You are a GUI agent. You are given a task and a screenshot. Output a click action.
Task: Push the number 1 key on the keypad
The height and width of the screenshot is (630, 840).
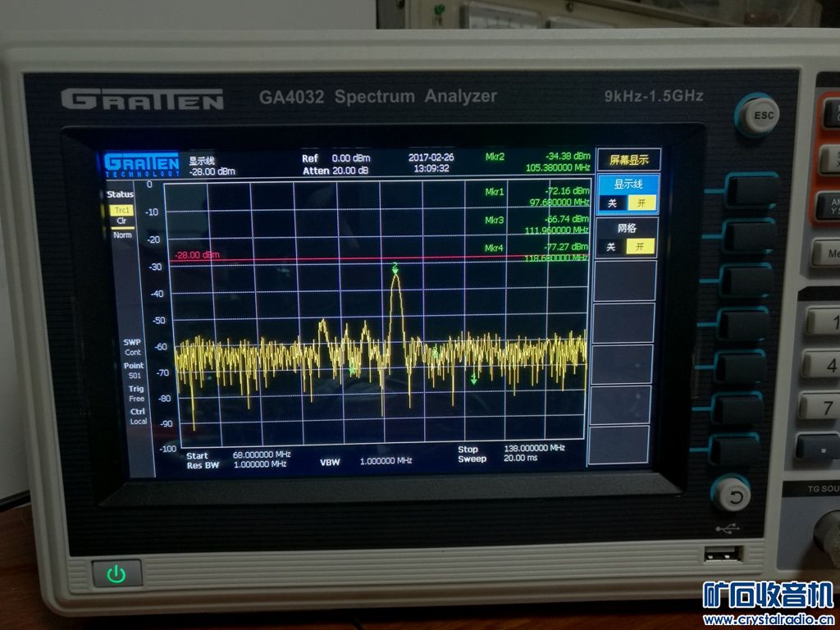point(826,322)
